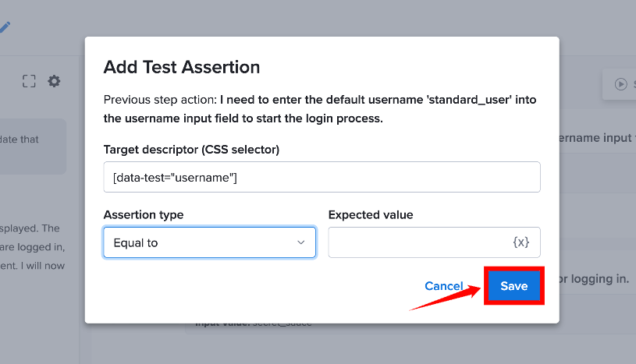This screenshot has height=364, width=636.
Task: Insert a variable using the {x} icon
Action: pos(521,242)
